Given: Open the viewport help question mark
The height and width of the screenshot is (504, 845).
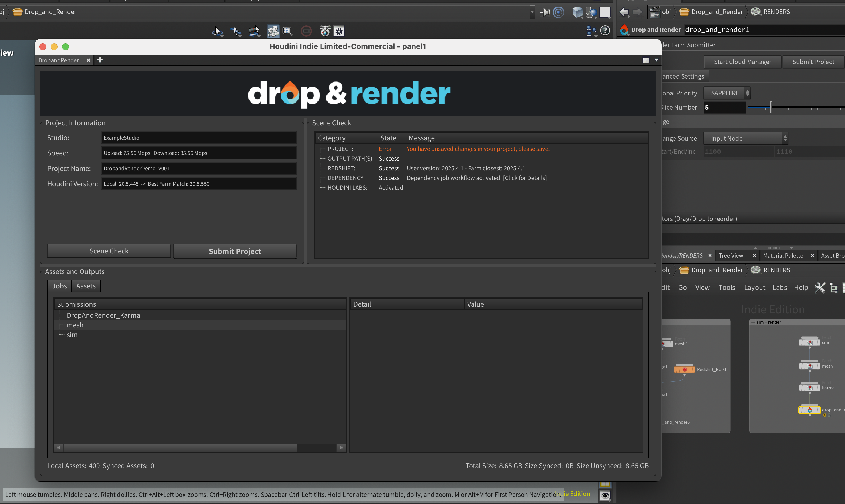Looking at the screenshot, I should 605,30.
